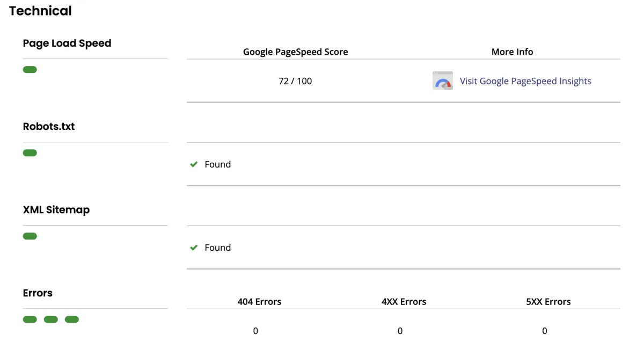This screenshot has width=644, height=349.
Task: Select the Errors section heading
Action: pos(38,293)
